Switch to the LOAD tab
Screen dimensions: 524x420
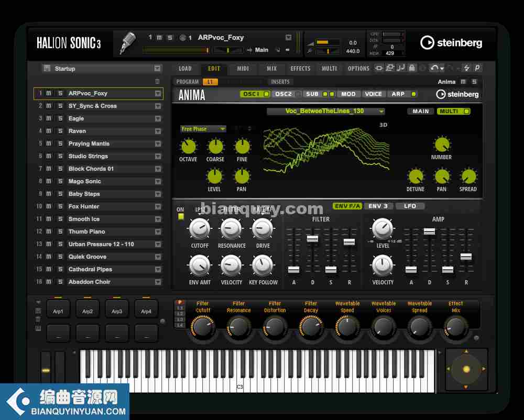[x=185, y=69]
